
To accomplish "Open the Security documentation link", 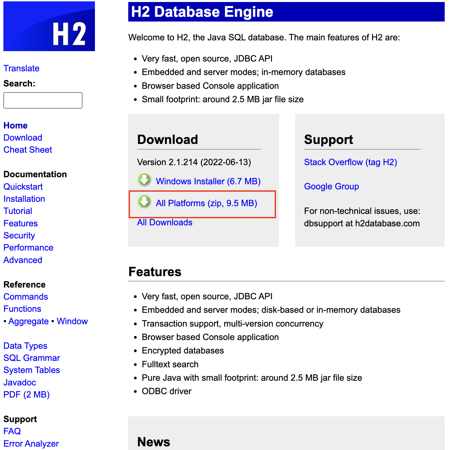I will coord(19,235).
